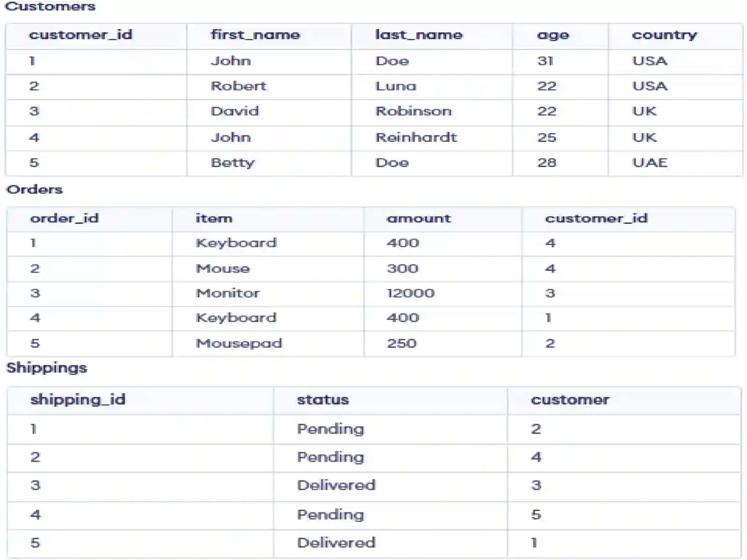This screenshot has width=747, height=560.
Task: Select the amount column header
Action: [419, 218]
